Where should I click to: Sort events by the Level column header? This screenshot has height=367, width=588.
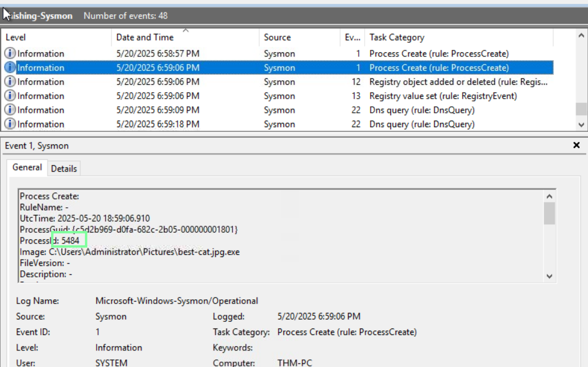pyautogui.click(x=15, y=37)
